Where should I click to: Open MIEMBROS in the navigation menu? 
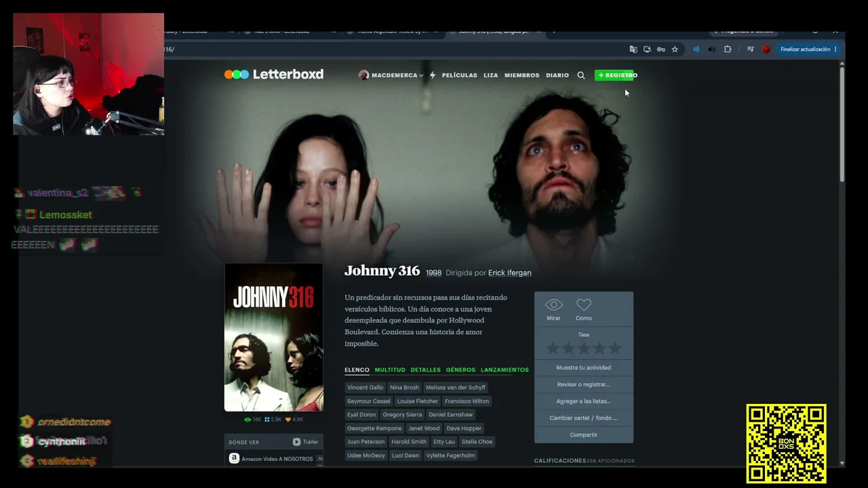coord(522,75)
